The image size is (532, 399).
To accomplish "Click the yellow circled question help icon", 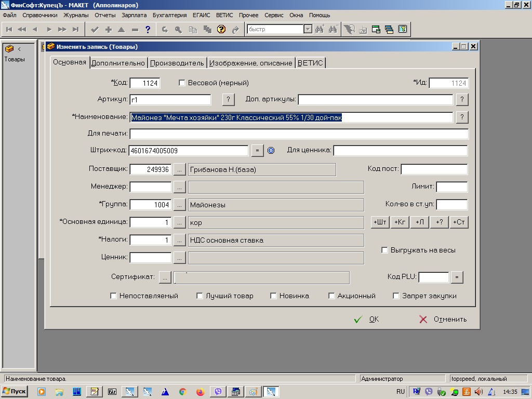I will tap(221, 29).
